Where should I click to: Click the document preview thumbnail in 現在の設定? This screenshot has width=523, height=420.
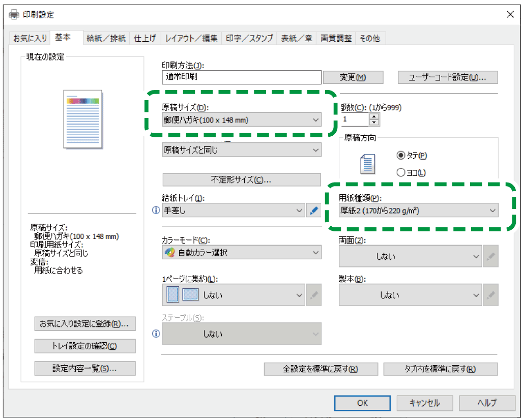[x=84, y=119]
